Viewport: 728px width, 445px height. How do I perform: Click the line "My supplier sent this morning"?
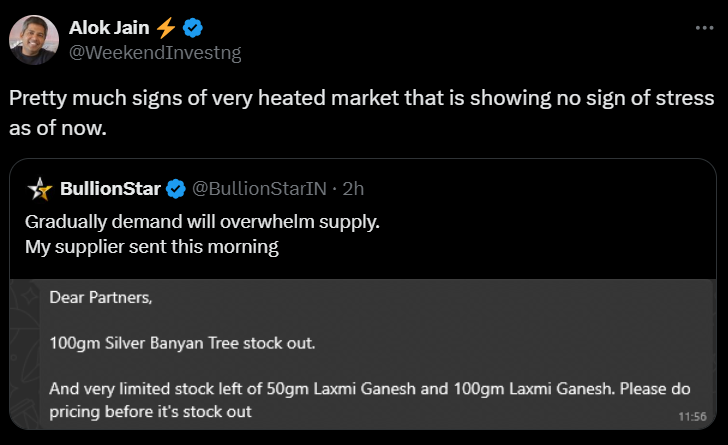pyautogui.click(x=151, y=245)
